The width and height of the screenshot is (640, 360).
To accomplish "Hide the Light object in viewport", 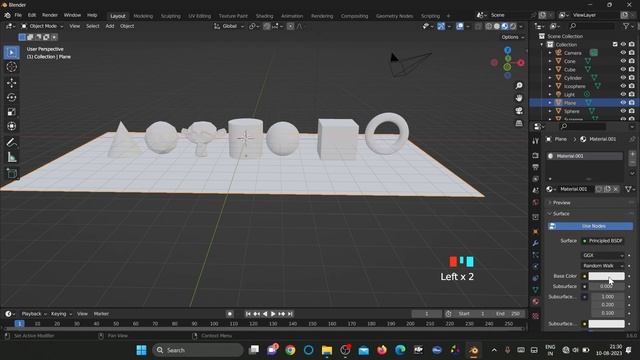I will [x=623, y=94].
